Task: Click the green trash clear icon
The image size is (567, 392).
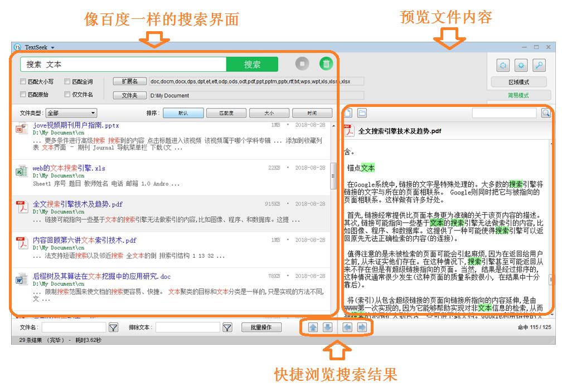Action: [x=327, y=64]
